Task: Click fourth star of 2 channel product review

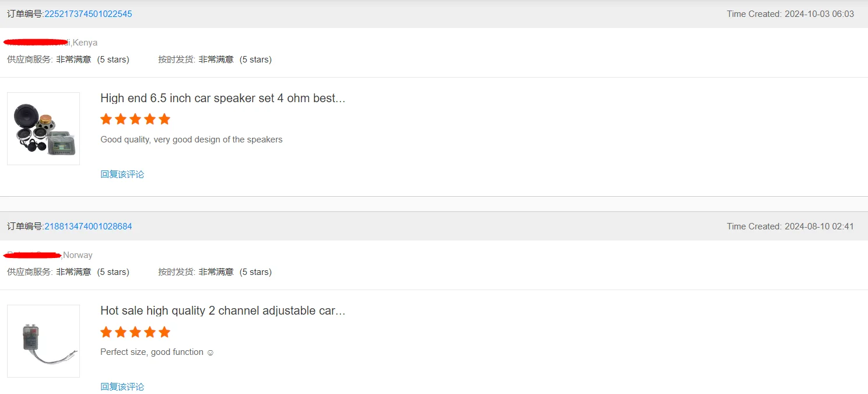Action: (x=150, y=332)
